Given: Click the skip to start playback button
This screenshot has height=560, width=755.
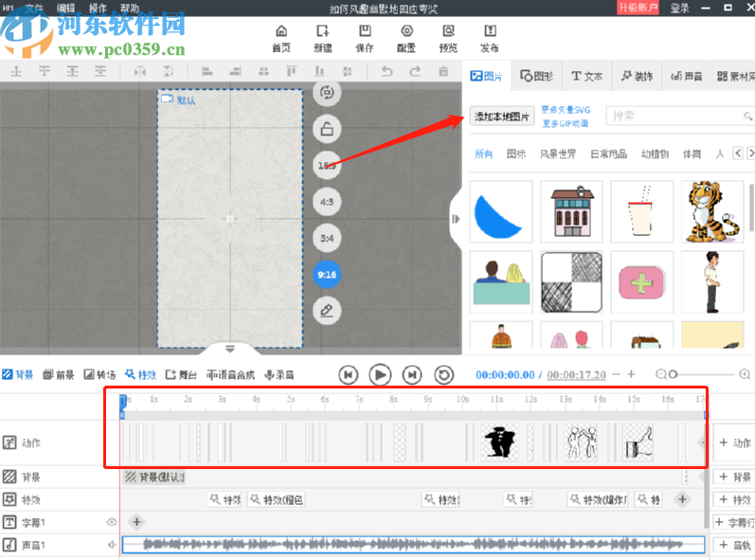Looking at the screenshot, I should (348, 374).
